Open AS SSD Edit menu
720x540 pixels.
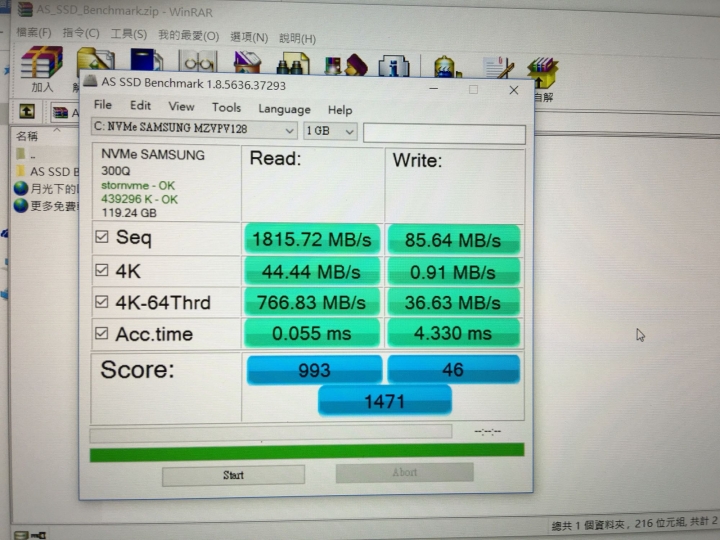coord(140,106)
